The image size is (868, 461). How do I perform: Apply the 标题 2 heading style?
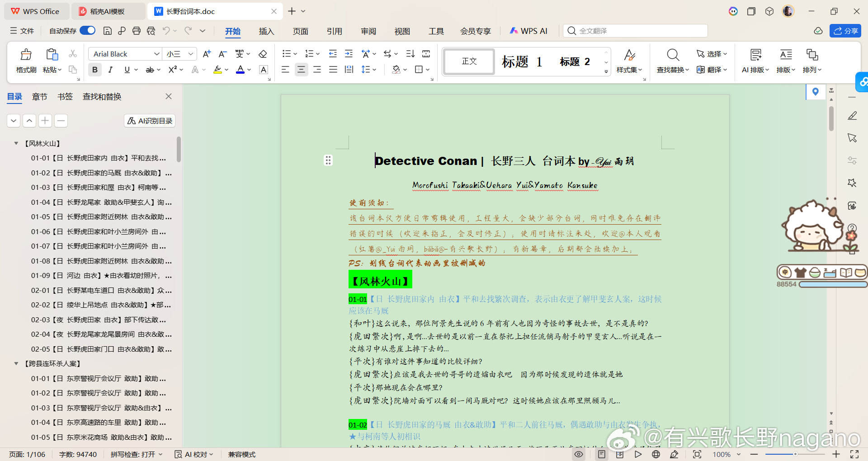click(575, 61)
